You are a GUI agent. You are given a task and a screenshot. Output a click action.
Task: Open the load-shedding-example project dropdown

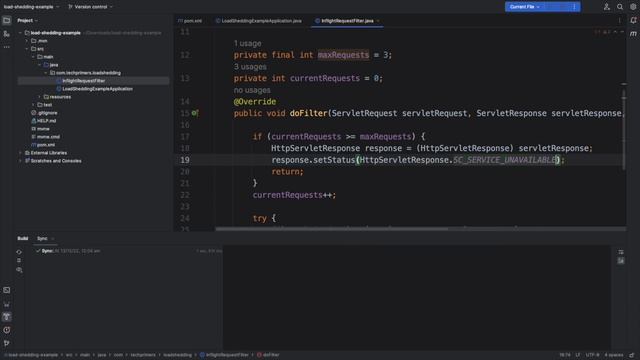pos(31,7)
